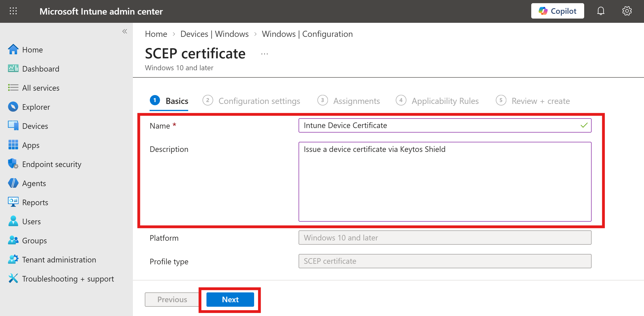
Task: Select the Applicability Rules step tab
Action: [437, 101]
